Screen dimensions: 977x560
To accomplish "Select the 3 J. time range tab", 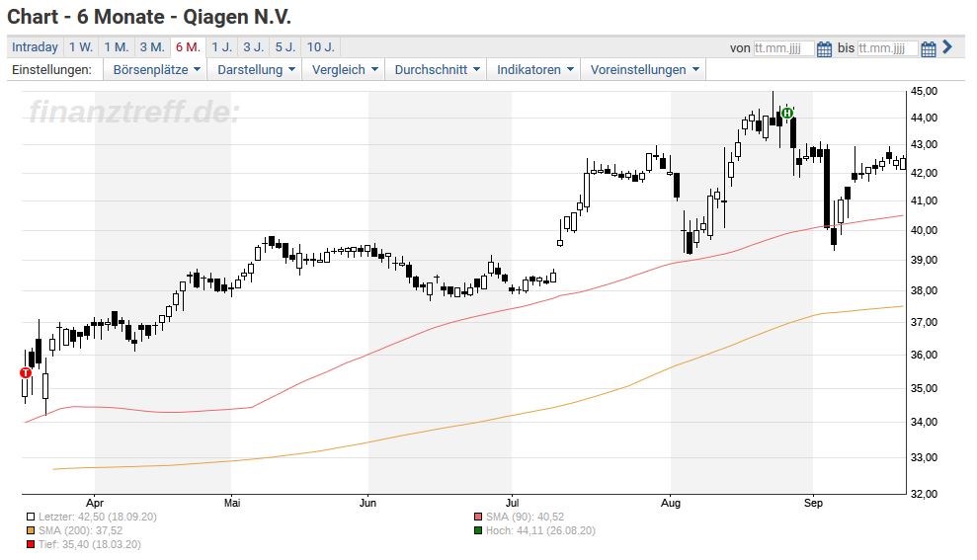I will (254, 47).
